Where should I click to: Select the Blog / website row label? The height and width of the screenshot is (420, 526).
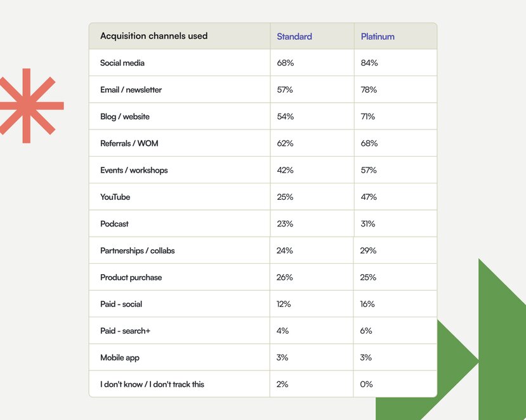point(125,116)
